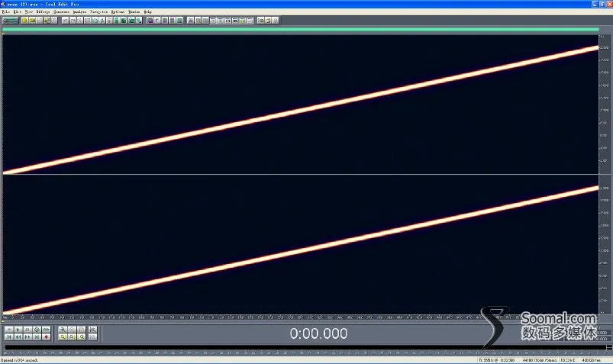Click the free disk space status entry
This screenshot has height=364, width=613.
pos(592,360)
